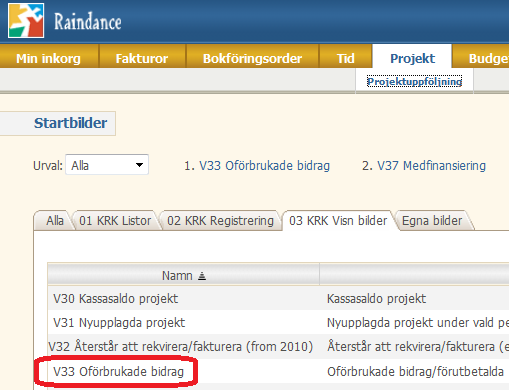The image size is (509, 390).
Task: Click the Namn sort arrow icon
Action: pyautogui.click(x=202, y=276)
